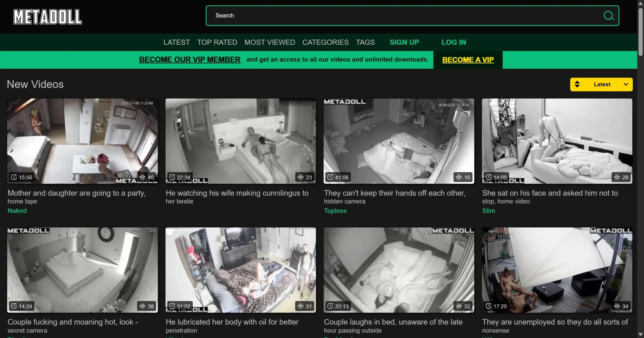Viewport: 644px width, 338px height.
Task: Open the Naked tag link
Action: (x=17, y=211)
